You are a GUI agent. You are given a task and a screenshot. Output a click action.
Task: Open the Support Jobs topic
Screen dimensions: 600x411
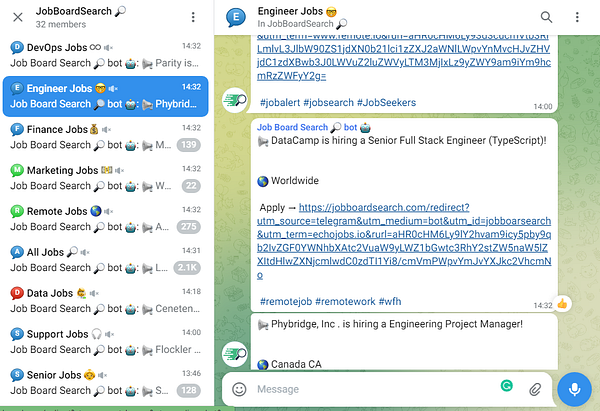point(106,342)
